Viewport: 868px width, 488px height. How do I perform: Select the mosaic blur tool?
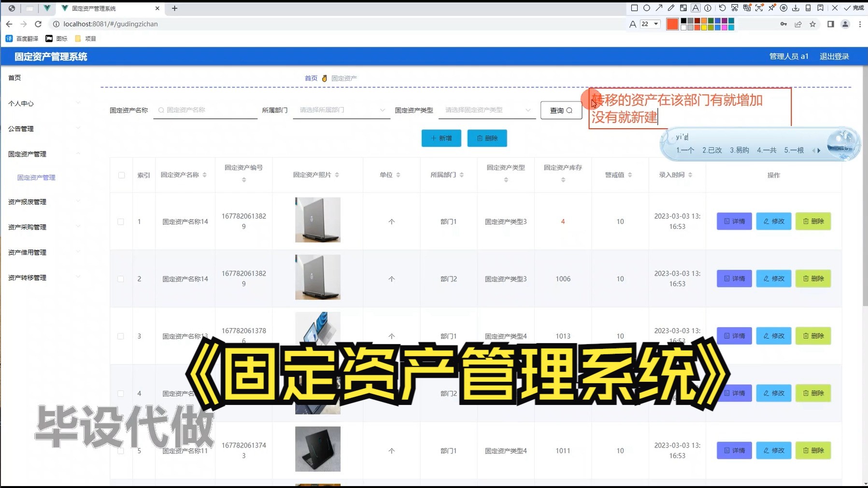(683, 8)
